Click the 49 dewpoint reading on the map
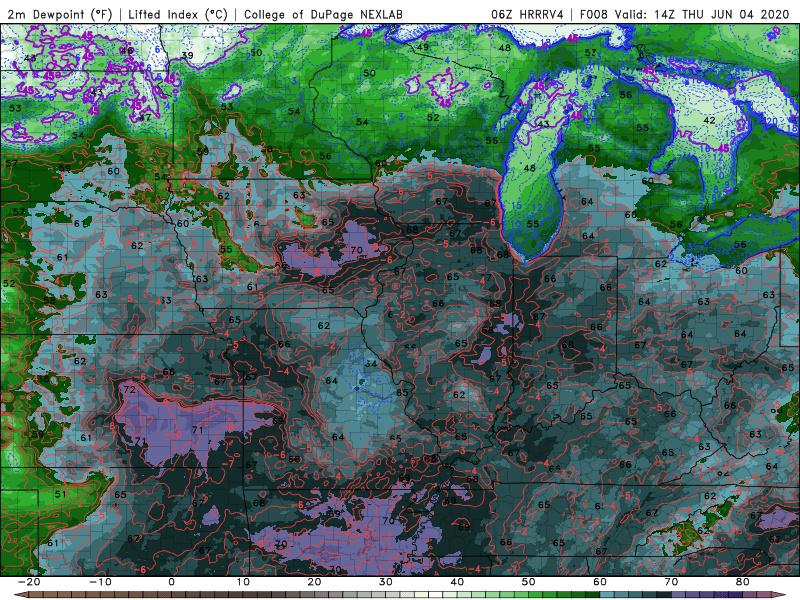The width and height of the screenshot is (800, 600). point(423,47)
